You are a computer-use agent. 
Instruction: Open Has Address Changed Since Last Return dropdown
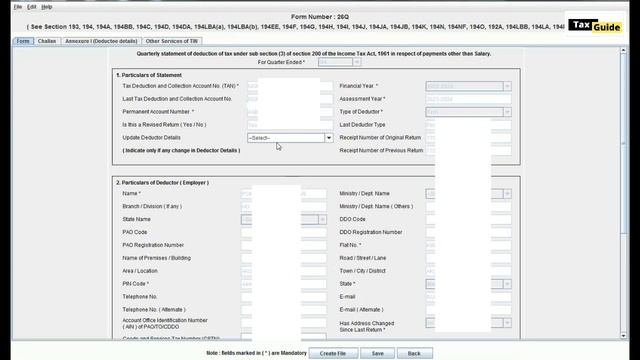click(x=468, y=323)
